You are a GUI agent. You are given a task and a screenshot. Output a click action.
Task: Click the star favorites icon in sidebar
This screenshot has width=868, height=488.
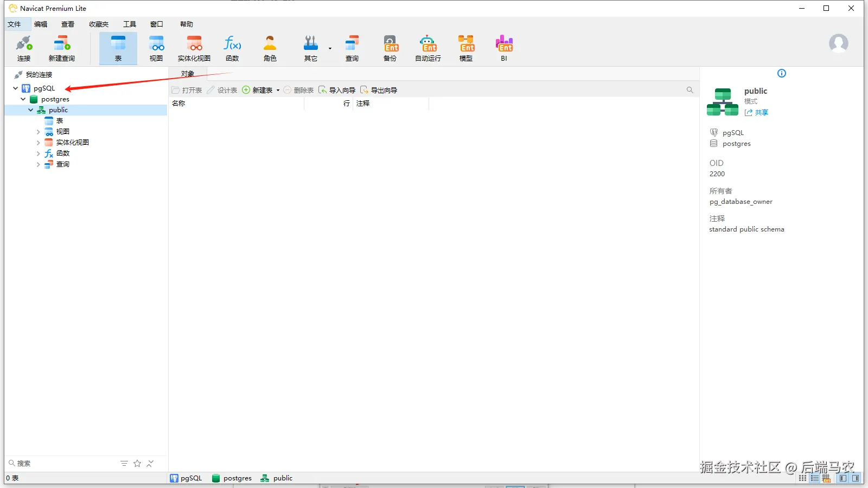(x=137, y=464)
